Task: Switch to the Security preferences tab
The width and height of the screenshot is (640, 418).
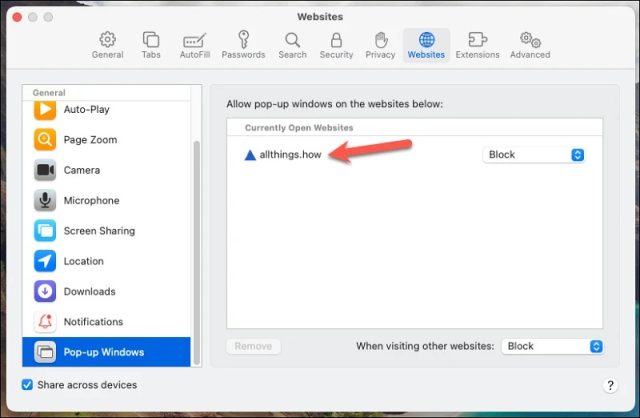Action: 336,45
